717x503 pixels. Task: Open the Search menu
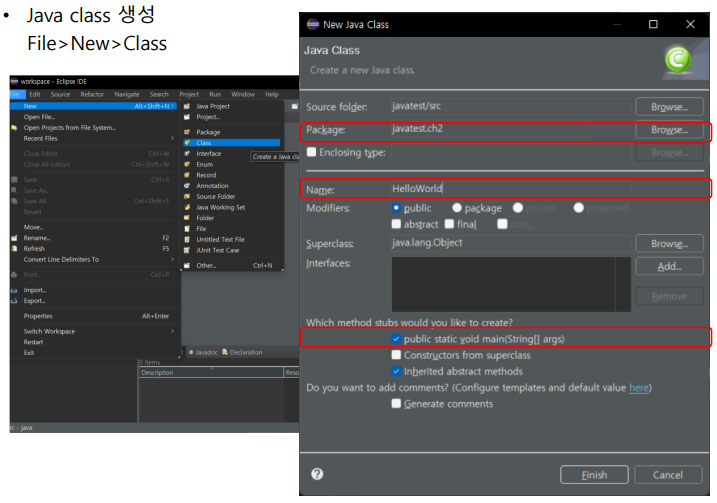click(x=159, y=94)
